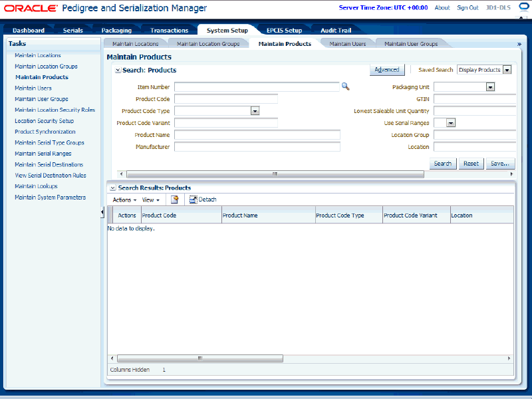532x399 pixels.
Task: Select the System Setup tab
Action: (227, 30)
